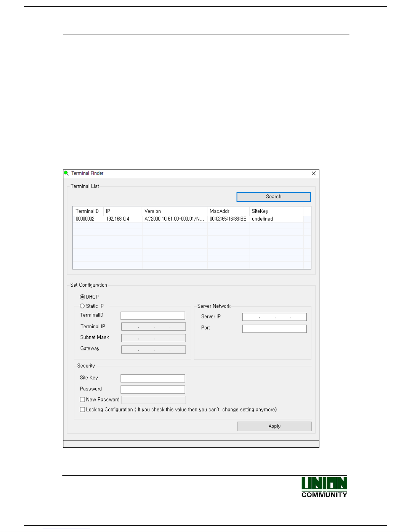This screenshot has width=411, height=532.
Task: Click the Union Community logo
Action: click(x=324, y=487)
